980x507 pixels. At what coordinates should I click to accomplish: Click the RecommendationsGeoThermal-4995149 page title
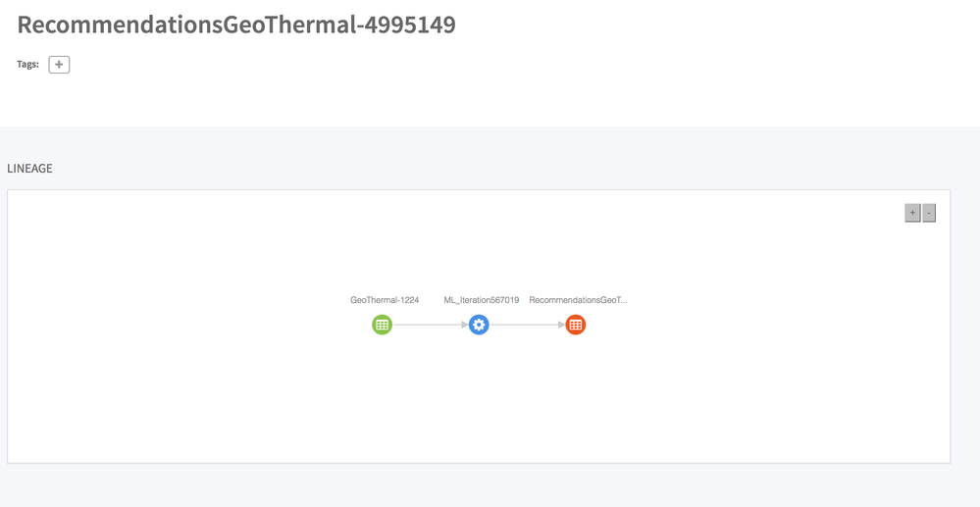click(x=236, y=25)
